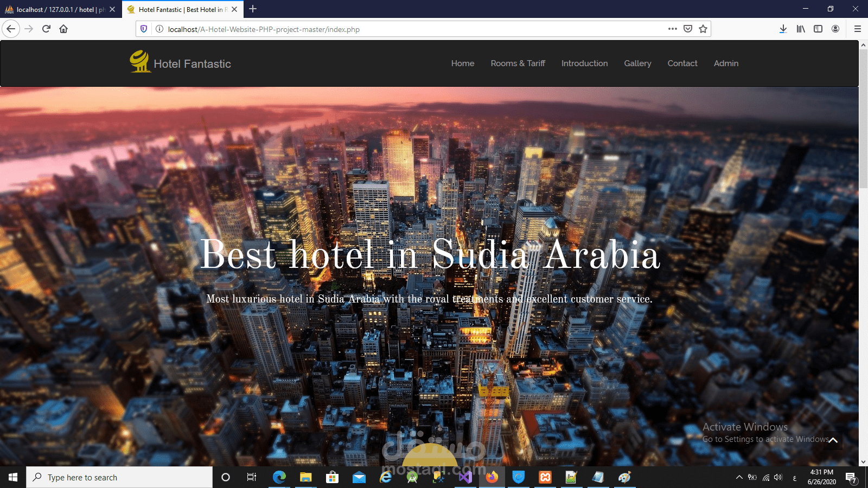Open the Admin link
The width and height of the screenshot is (868, 488).
click(726, 63)
